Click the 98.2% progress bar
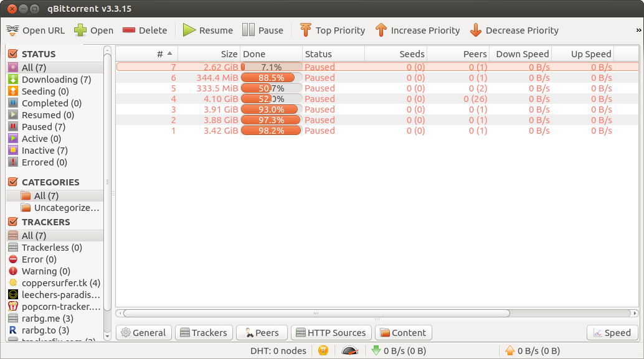The image size is (644, 359). [271, 131]
